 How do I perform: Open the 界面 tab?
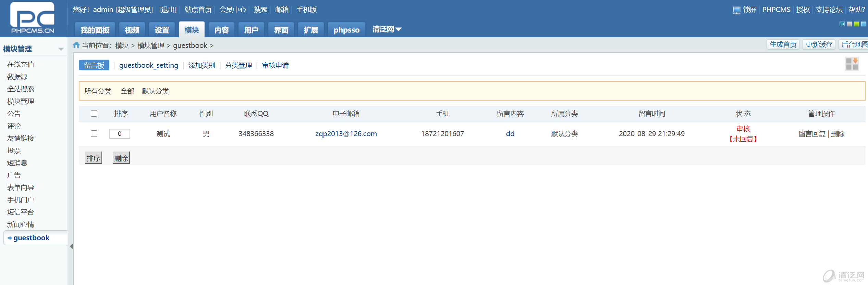(281, 30)
